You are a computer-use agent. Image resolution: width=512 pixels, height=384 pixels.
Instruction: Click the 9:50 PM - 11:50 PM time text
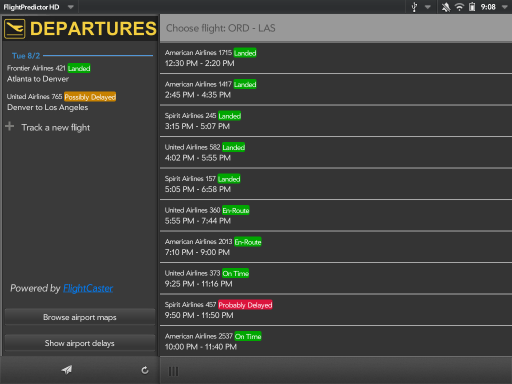199,315
